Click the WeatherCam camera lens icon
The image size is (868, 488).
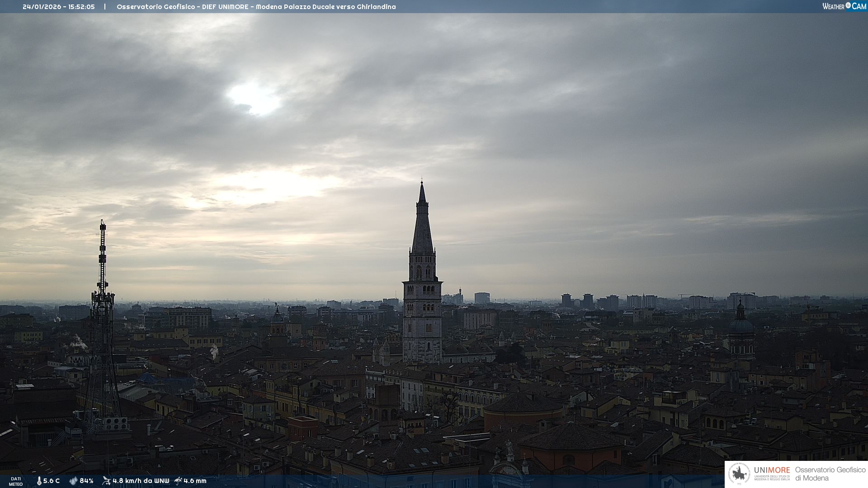click(848, 5)
